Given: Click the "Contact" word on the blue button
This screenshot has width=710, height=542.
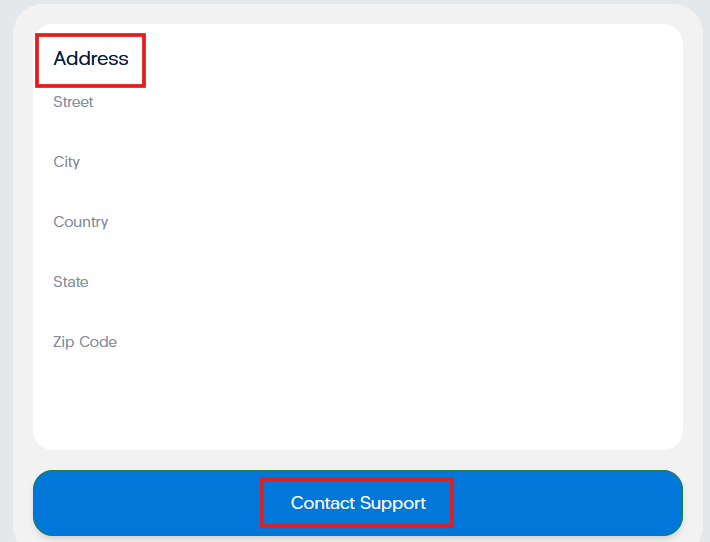Looking at the screenshot, I should [323, 503].
